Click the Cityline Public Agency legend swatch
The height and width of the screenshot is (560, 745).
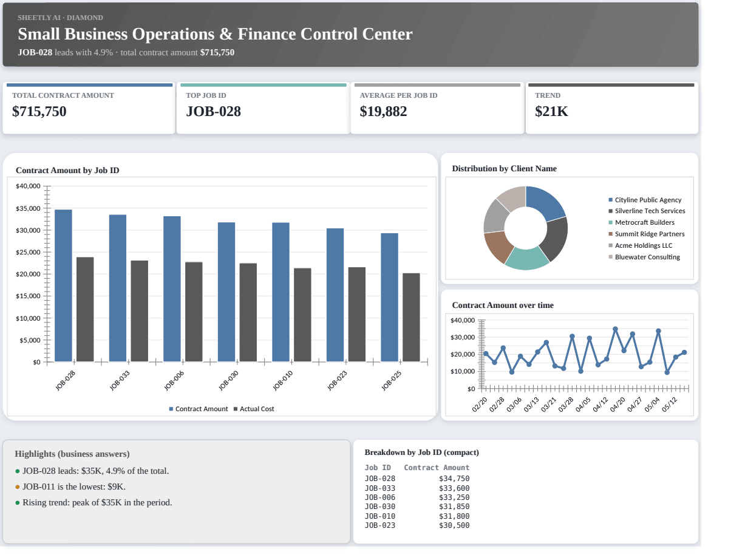pyautogui.click(x=611, y=200)
